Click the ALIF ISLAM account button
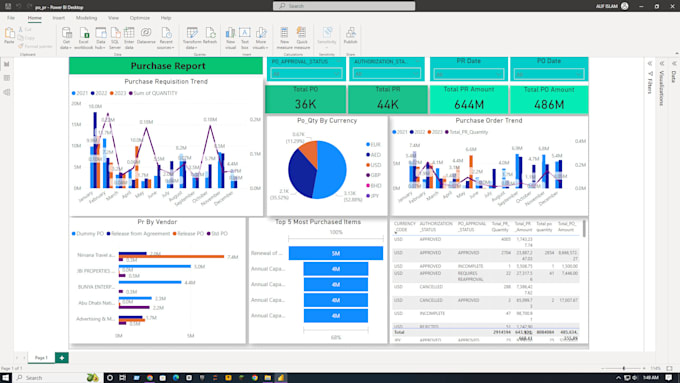The height and width of the screenshot is (383, 680). click(612, 6)
